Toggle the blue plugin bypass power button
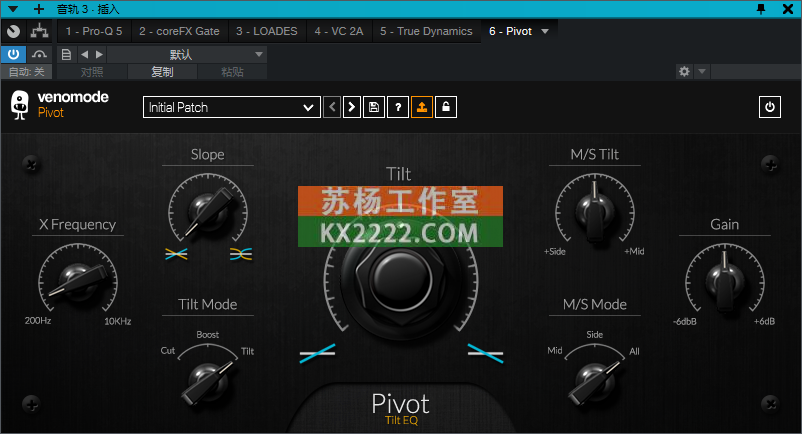The height and width of the screenshot is (434, 802). pos(13,54)
